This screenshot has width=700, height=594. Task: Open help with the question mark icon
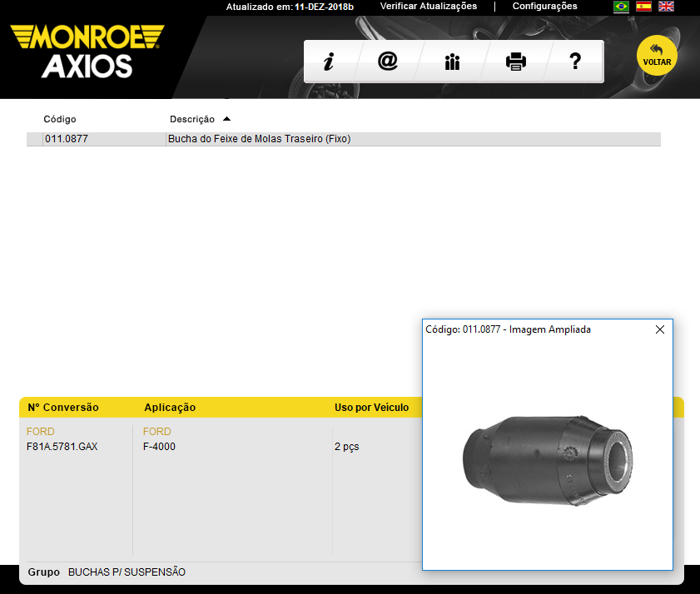pyautogui.click(x=574, y=62)
